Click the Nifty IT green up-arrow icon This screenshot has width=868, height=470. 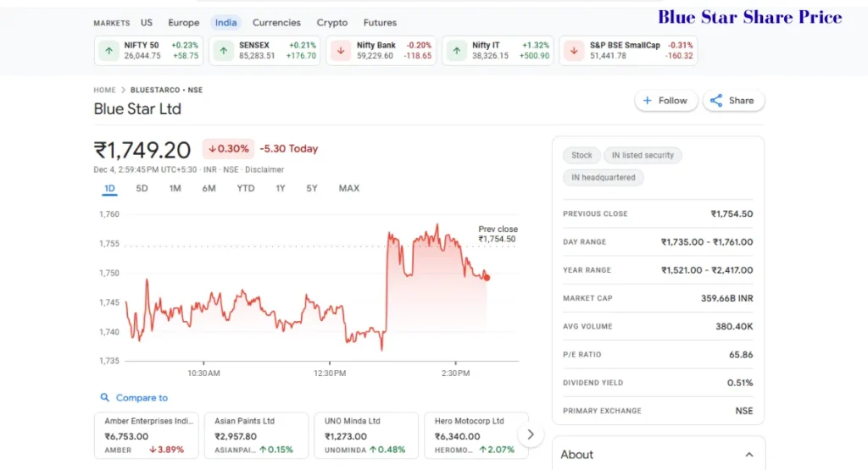pos(456,51)
